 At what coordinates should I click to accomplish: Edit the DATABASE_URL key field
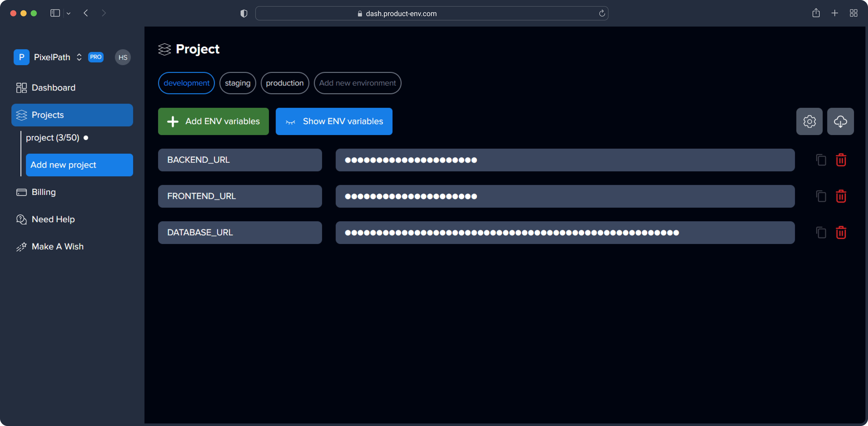[240, 233]
